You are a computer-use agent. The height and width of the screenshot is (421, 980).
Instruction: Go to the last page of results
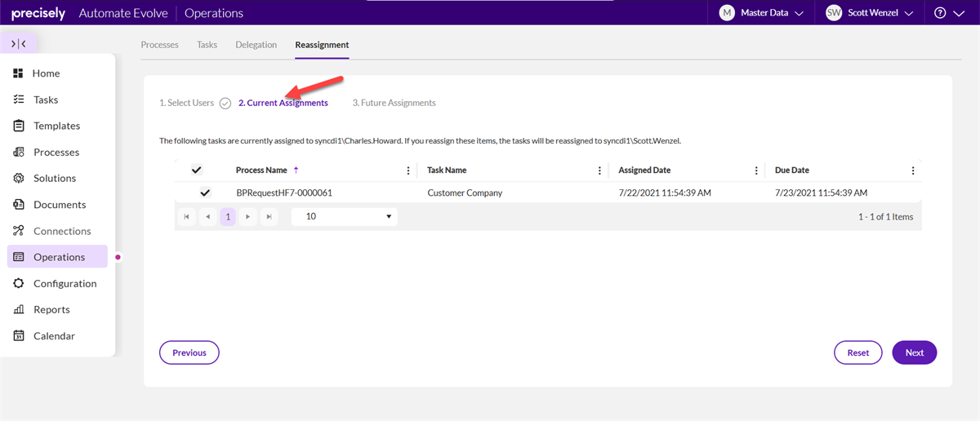coord(269,217)
